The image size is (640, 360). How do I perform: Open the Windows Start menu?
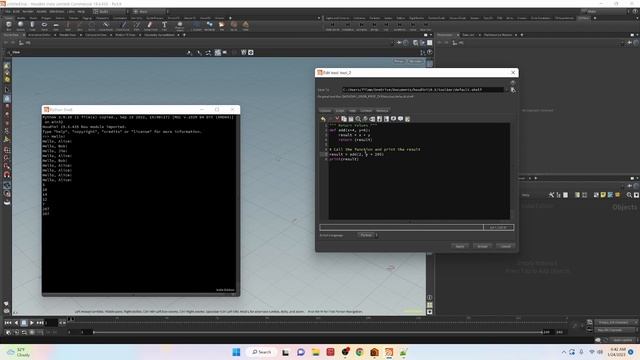click(236, 352)
